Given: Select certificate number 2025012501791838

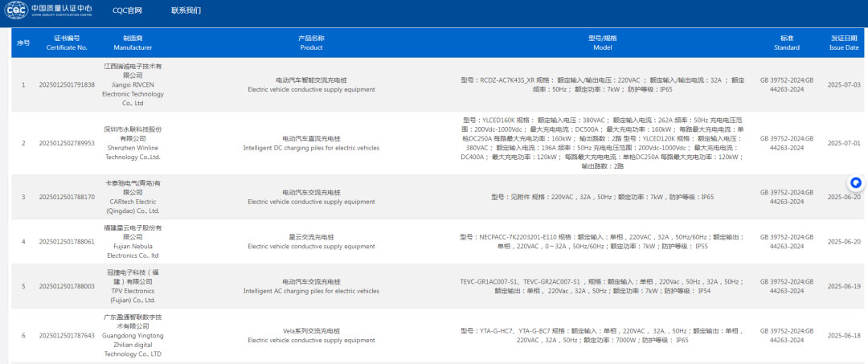Looking at the screenshot, I should click(67, 84).
